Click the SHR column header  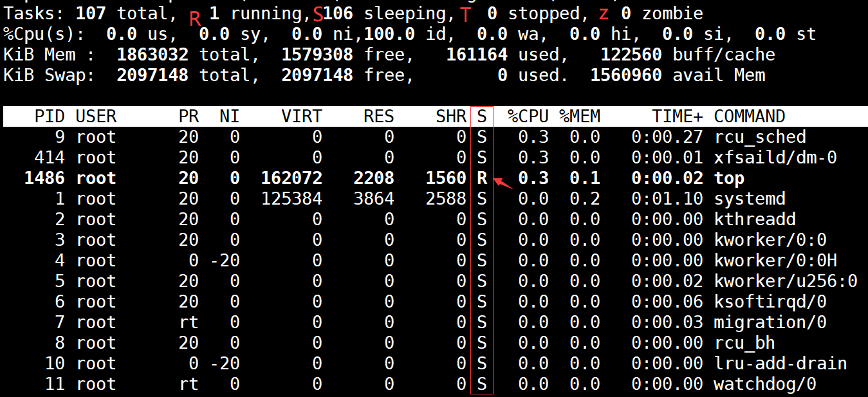pos(451,116)
